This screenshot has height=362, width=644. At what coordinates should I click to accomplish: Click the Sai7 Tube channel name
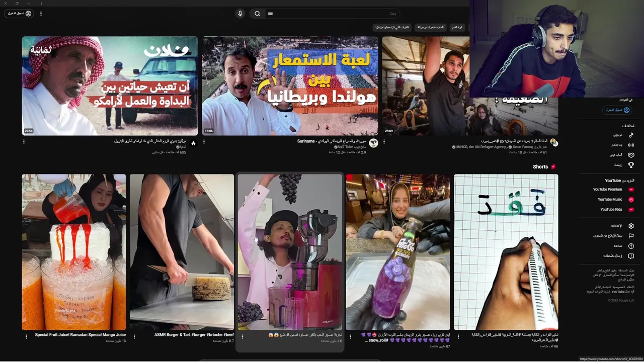pyautogui.click(x=346, y=147)
